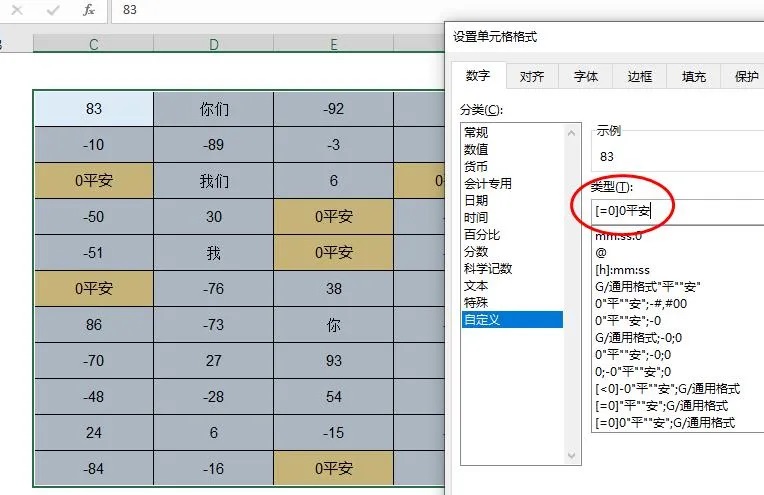Go to the 填充 tab

(x=694, y=76)
